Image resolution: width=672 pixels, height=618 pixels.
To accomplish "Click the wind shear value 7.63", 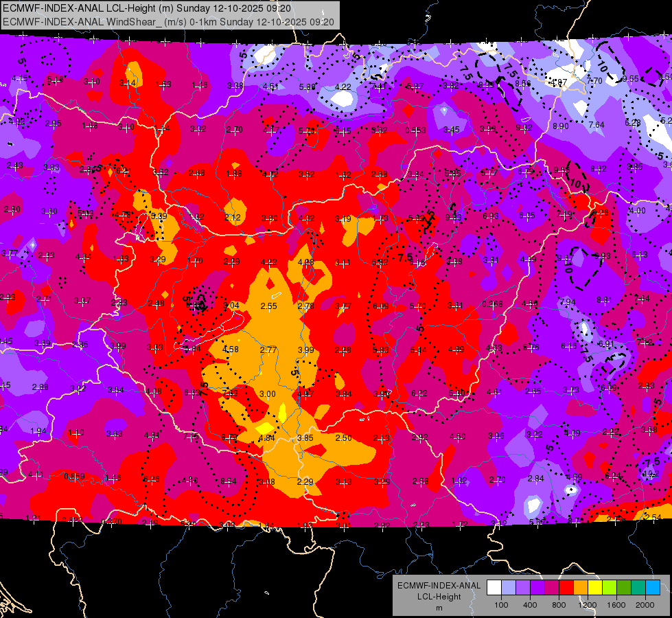I will point(230,393).
